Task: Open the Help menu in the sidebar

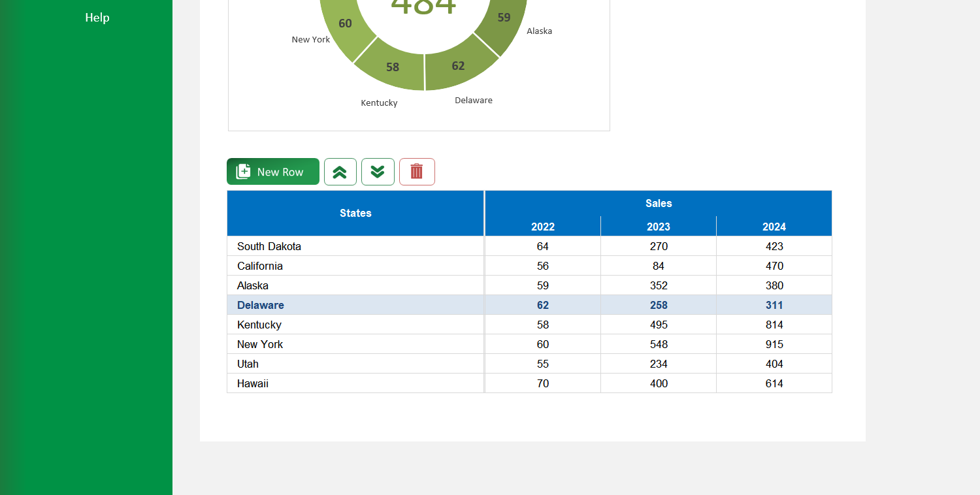Action: pyautogui.click(x=97, y=18)
